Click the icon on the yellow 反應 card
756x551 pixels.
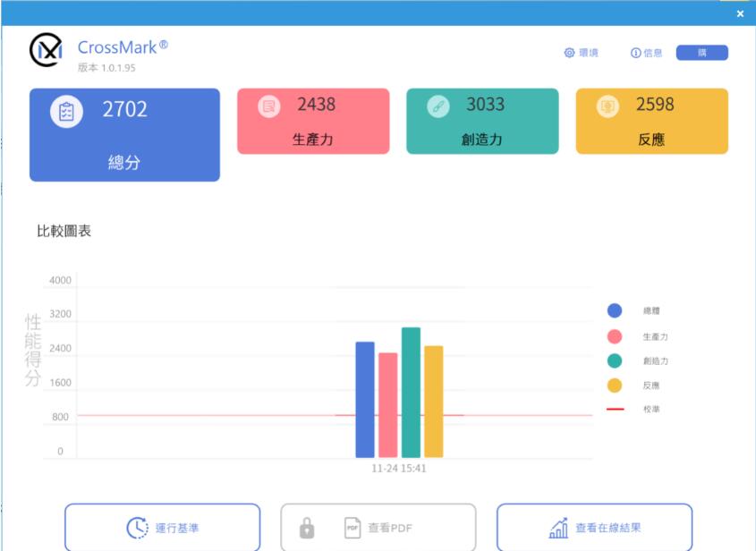[x=608, y=106]
